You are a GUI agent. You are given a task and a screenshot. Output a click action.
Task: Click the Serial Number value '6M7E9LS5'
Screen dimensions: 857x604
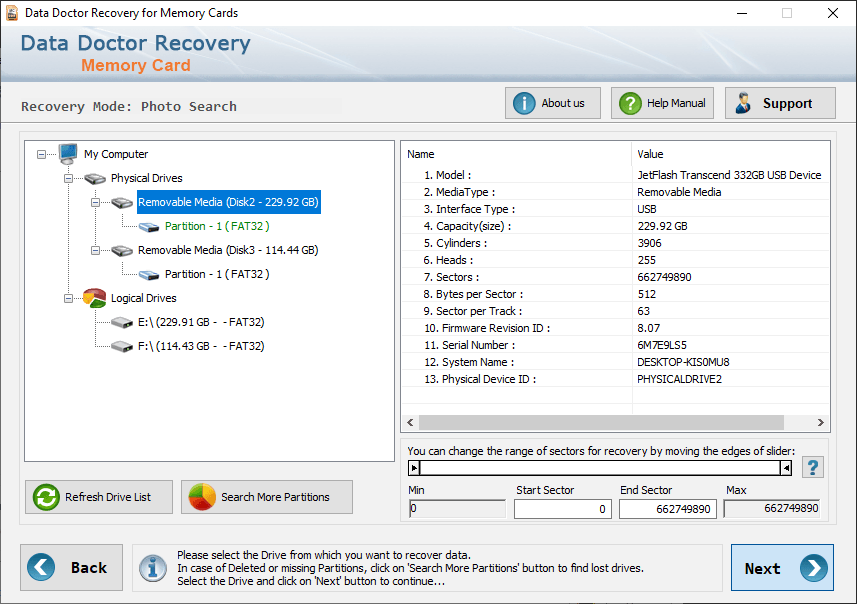tap(662, 345)
